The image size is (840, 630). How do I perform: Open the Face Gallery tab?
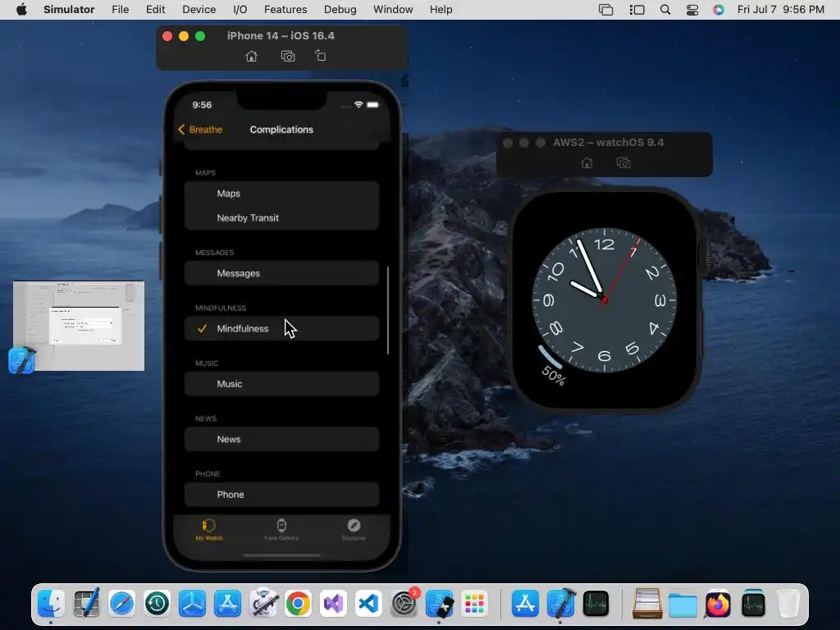click(x=281, y=530)
